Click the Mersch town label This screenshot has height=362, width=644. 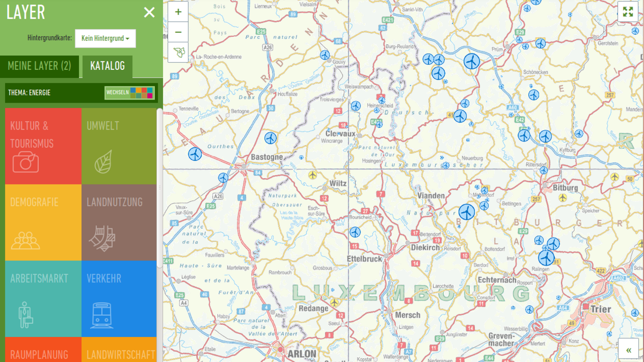pos(408,315)
